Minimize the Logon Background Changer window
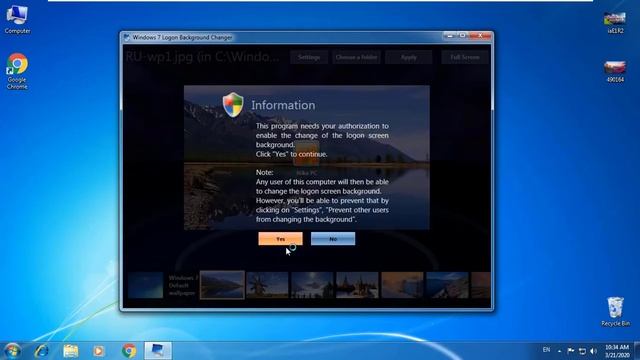 pos(450,36)
